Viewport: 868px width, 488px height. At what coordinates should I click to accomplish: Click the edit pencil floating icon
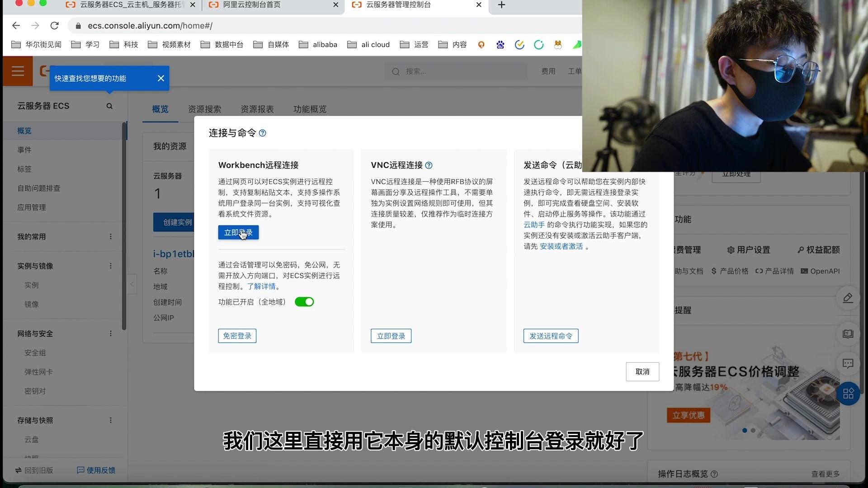(x=848, y=298)
